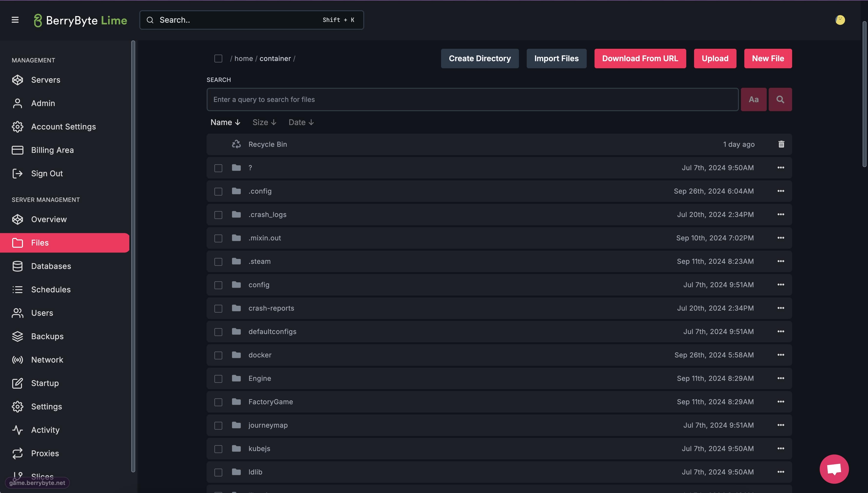This screenshot has height=493, width=868.
Task: Open the live chat bubble
Action: [x=834, y=469]
